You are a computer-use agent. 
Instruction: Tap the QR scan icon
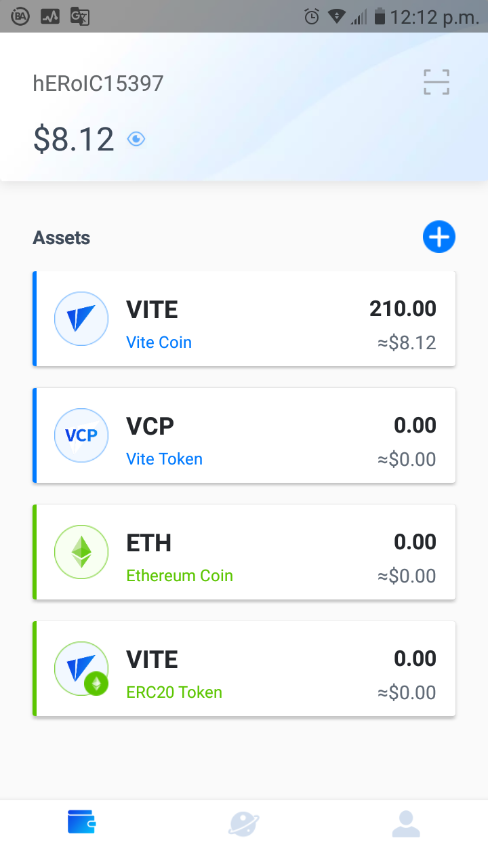[436, 82]
